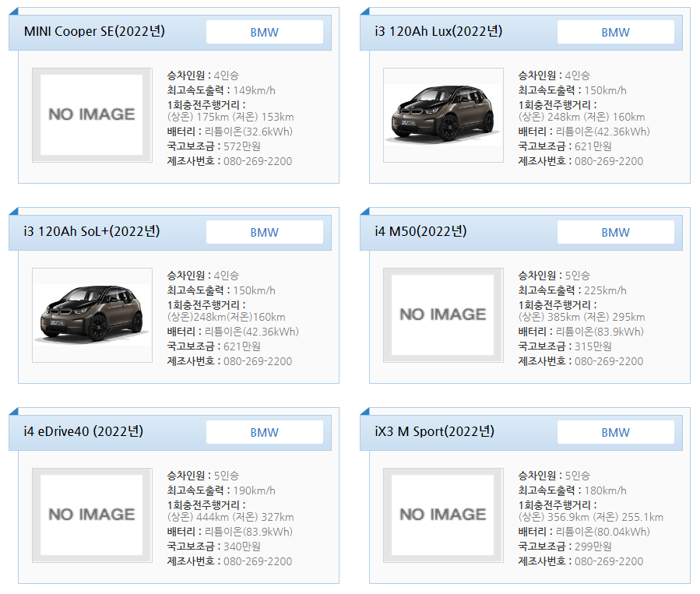Click the NO IMAGE placeholder for MINI Cooper SE
Image resolution: width=700 pixels, height=594 pixels.
92,114
